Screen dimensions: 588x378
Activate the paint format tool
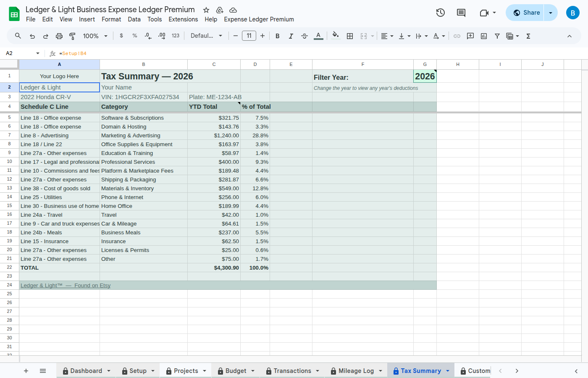72,36
